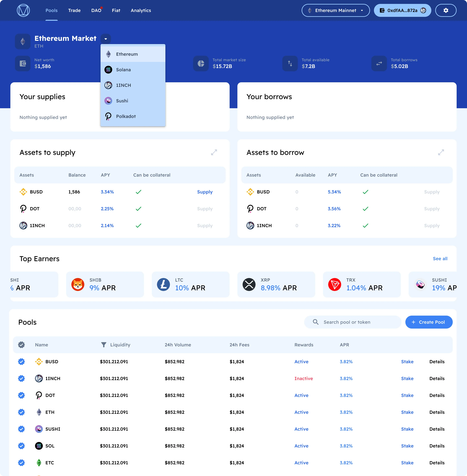Click the app logo in the header
467x476 pixels.
pyautogui.click(x=23, y=10)
